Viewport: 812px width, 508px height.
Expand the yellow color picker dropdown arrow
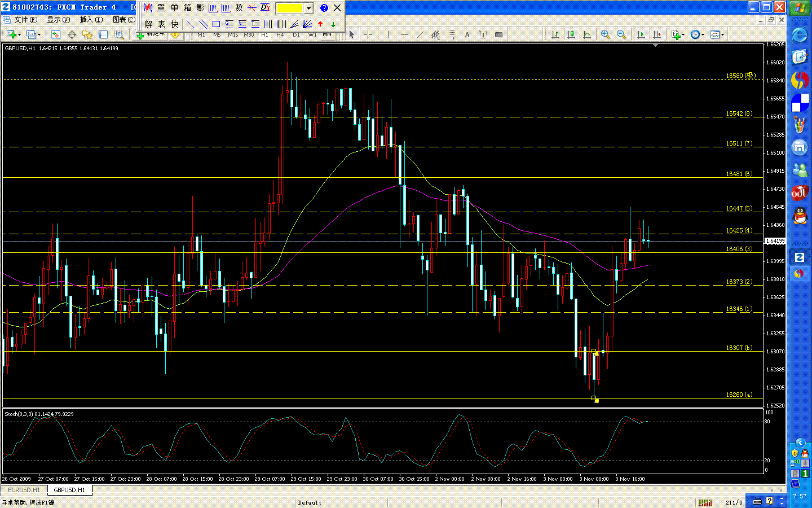[309, 8]
